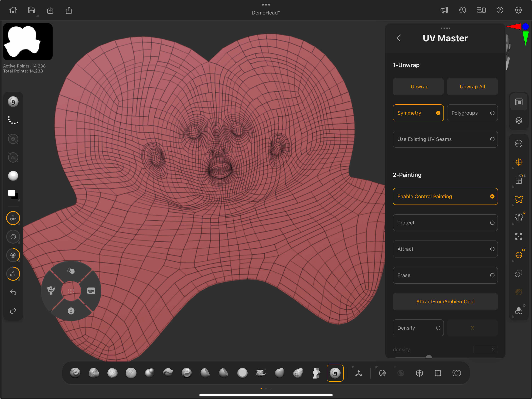The height and width of the screenshot is (399, 532).
Task: Select the gizmo transform icon in bottom bar
Action: (359, 373)
